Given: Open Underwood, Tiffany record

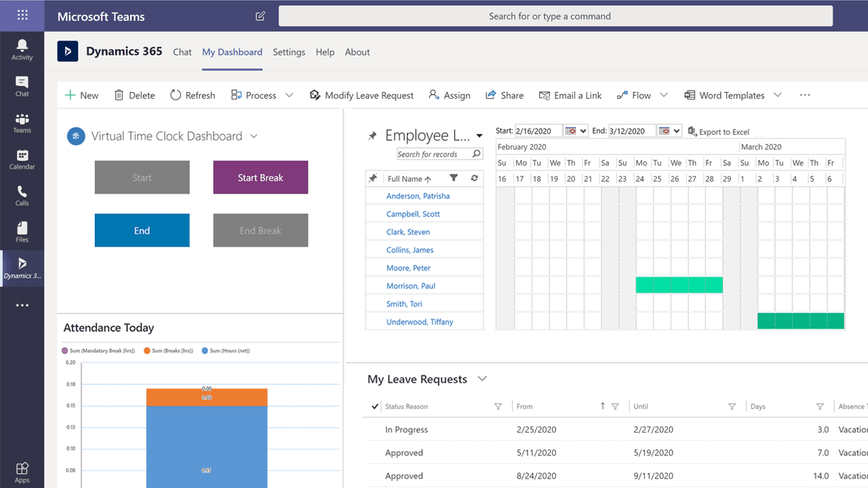Looking at the screenshot, I should 420,322.
